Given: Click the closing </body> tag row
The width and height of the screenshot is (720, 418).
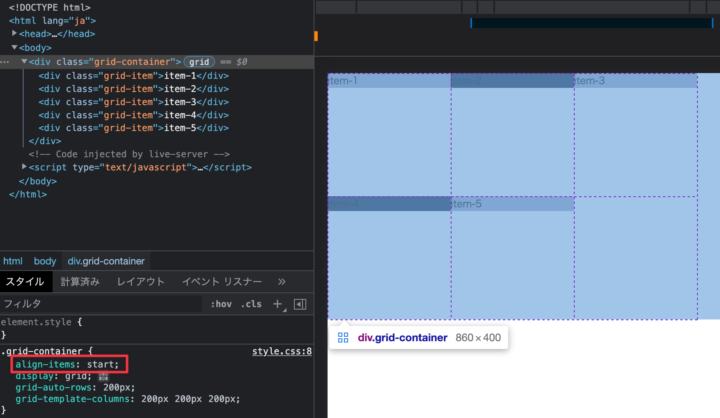Looking at the screenshot, I should click(38, 181).
